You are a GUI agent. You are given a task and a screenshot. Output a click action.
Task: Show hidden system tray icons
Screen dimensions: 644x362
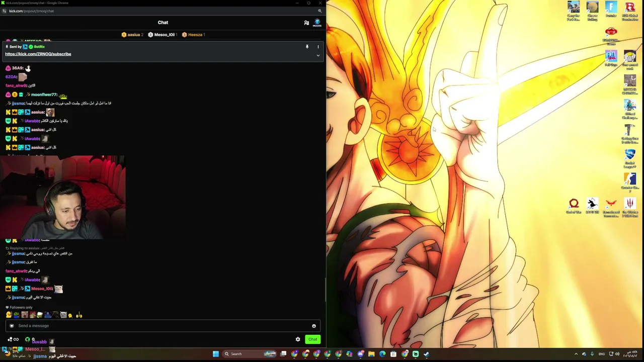point(576,354)
